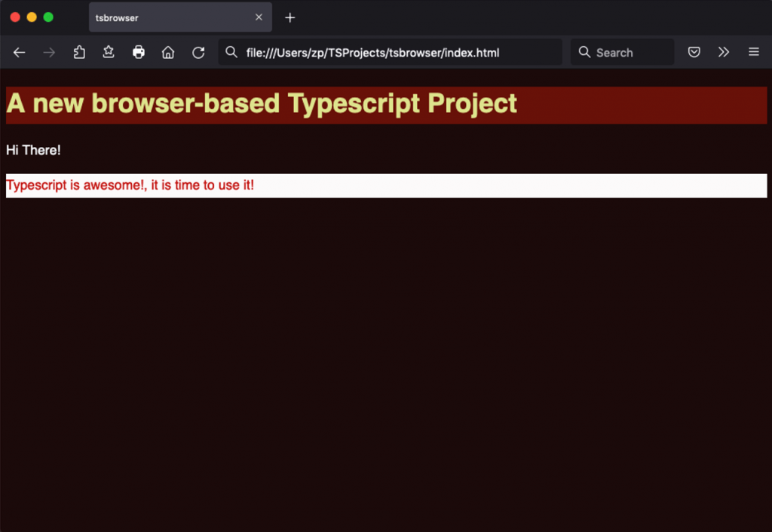This screenshot has height=532, width=772.
Task: Maximize the window with green button
Action: click(x=48, y=17)
